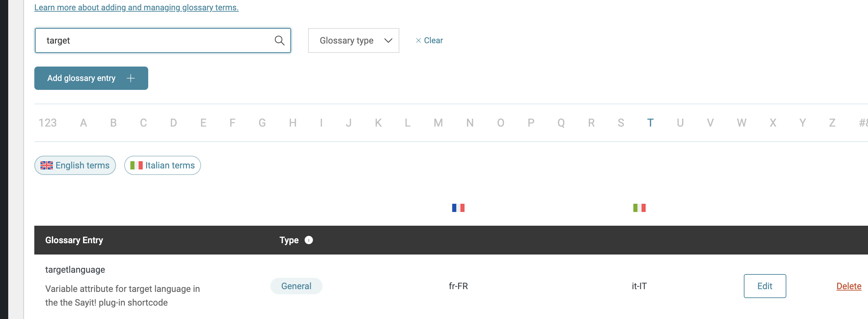868x319 pixels.
Task: Open the Glossary type dropdown
Action: pyautogui.click(x=354, y=40)
